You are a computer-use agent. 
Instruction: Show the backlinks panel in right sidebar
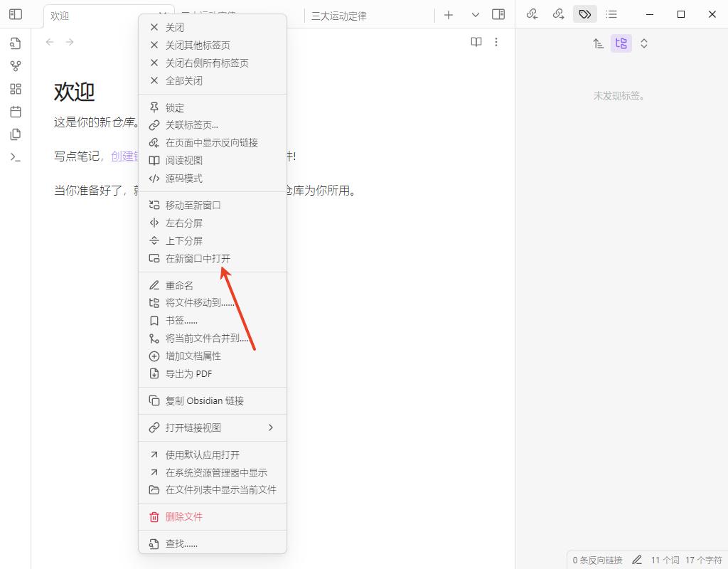[x=532, y=14]
